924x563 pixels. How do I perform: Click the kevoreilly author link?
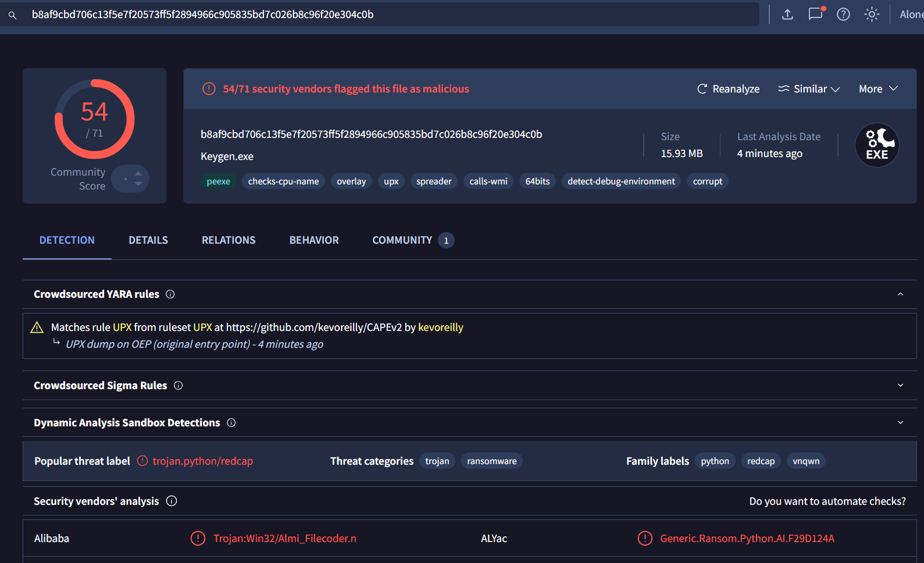(440, 327)
